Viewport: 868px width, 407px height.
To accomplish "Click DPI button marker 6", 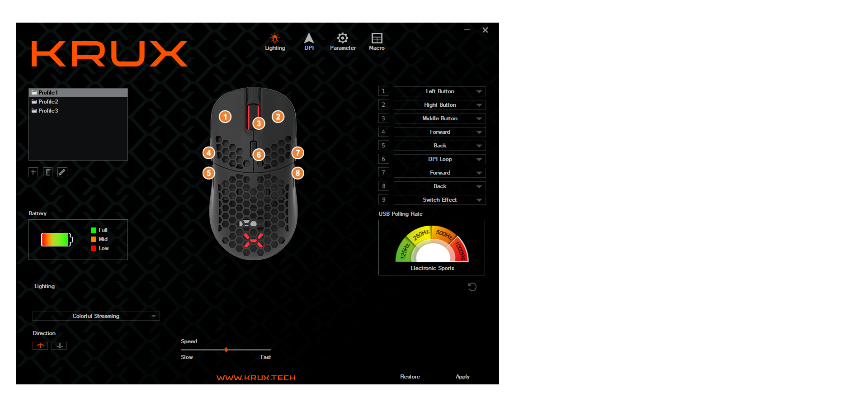I will pyautogui.click(x=259, y=155).
